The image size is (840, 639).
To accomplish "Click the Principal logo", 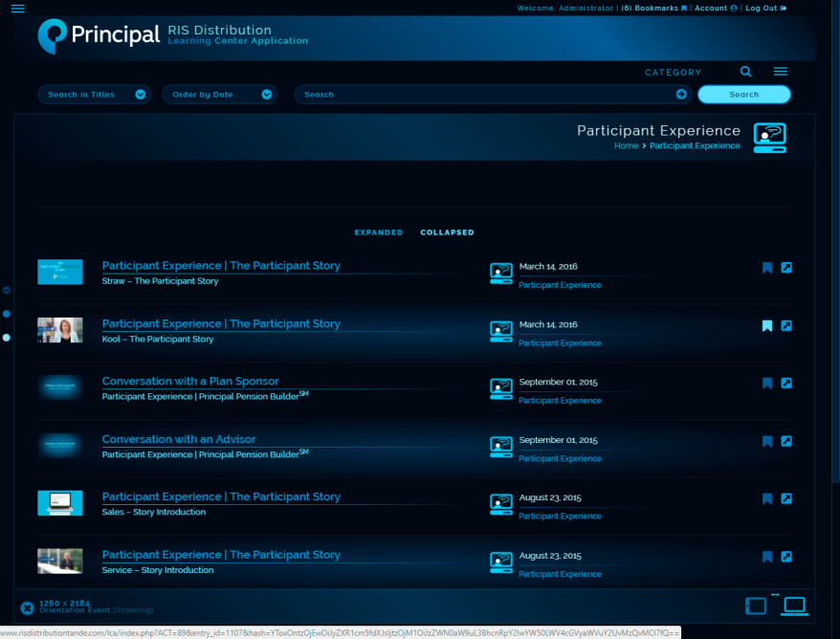I will (99, 36).
